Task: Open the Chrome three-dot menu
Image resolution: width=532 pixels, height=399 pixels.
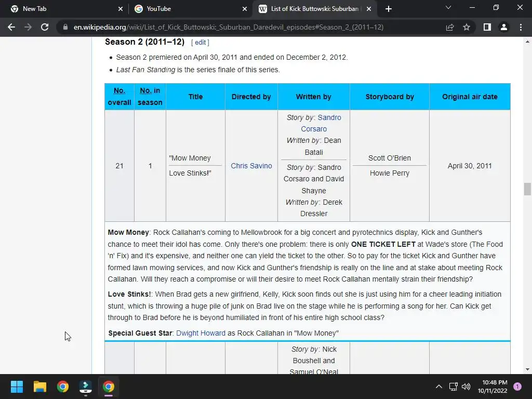Action: point(521,27)
